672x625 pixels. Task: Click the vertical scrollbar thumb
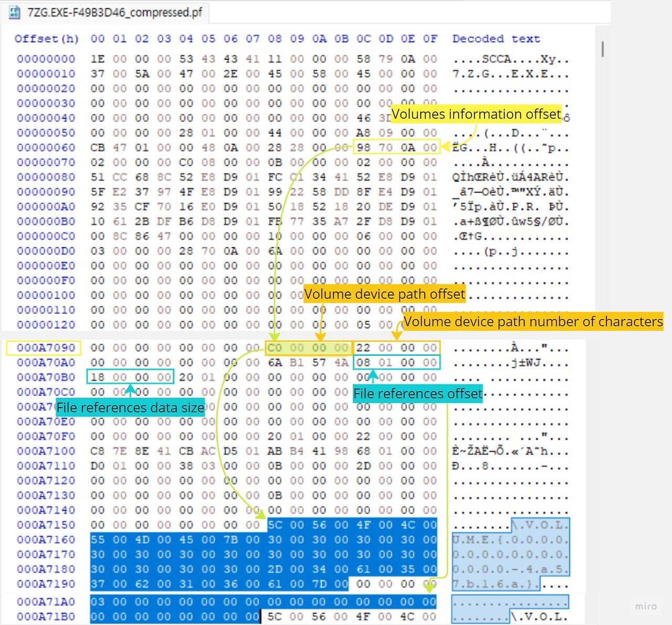(x=602, y=50)
